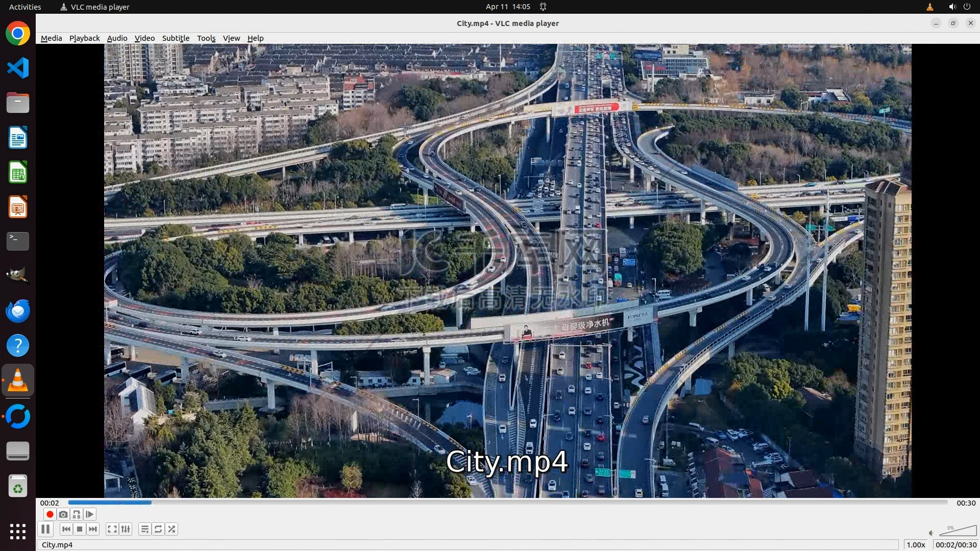
Task: Advance video frame by frame
Action: pyautogui.click(x=90, y=514)
